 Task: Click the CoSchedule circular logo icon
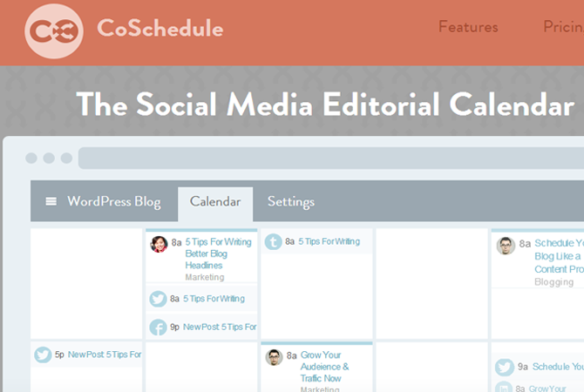point(54,31)
